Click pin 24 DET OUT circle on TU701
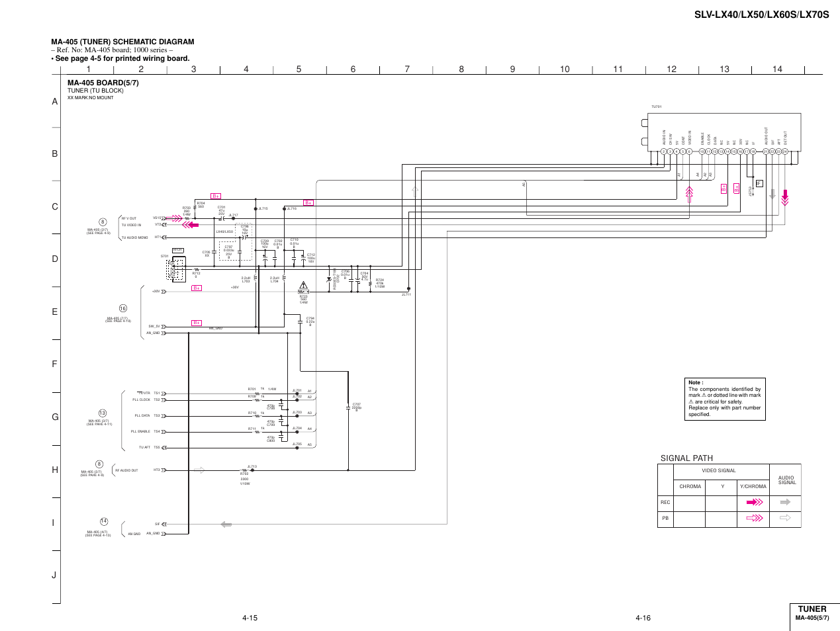The height and width of the screenshot is (631, 840). [785, 151]
